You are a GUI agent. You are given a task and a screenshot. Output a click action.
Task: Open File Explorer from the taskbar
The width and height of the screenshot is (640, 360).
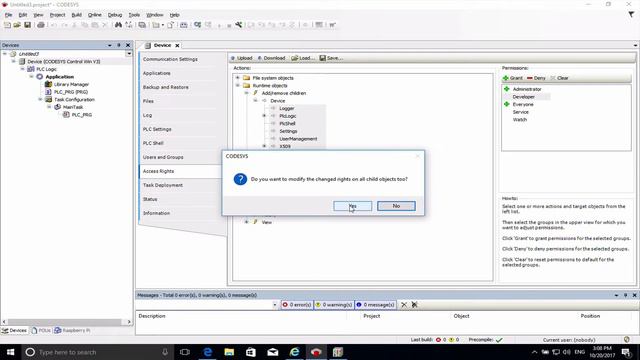click(229, 352)
